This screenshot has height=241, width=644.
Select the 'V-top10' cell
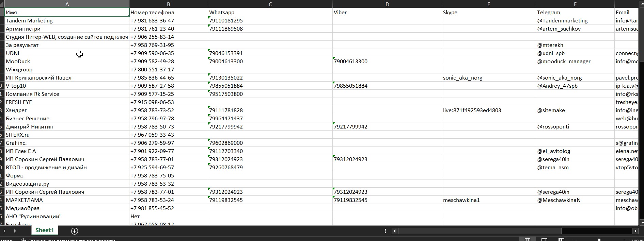pyautogui.click(x=67, y=86)
